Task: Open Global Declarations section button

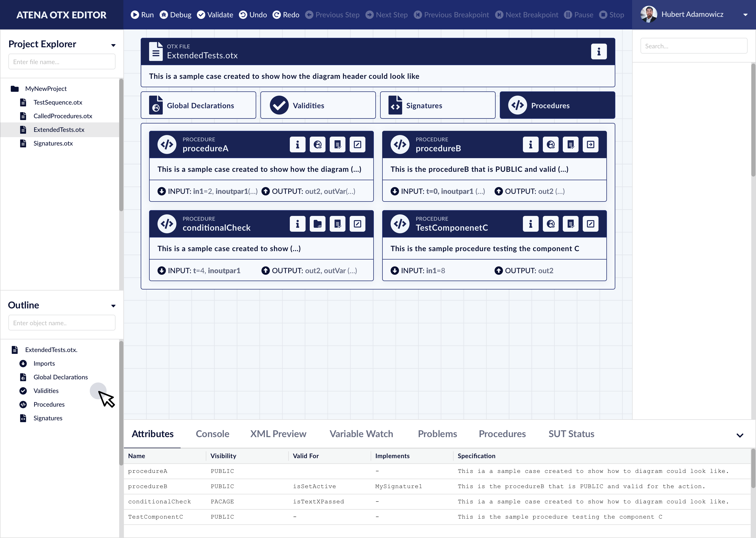Action: (x=198, y=105)
